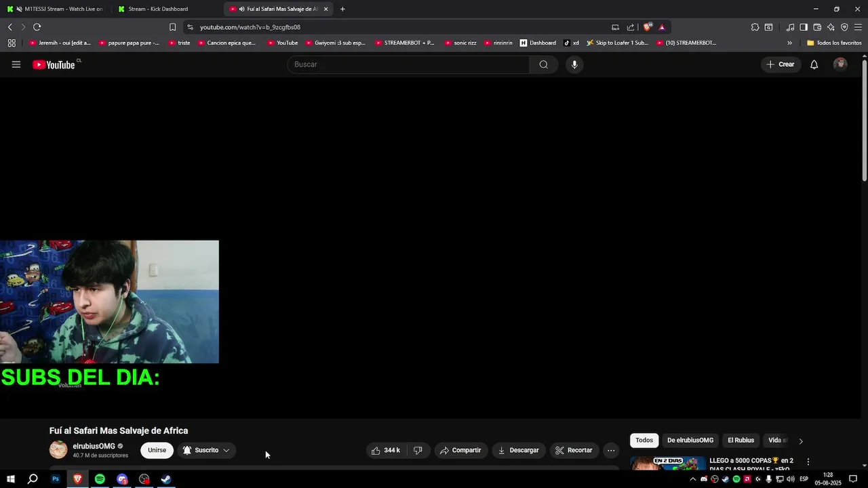Click the Recortar clip button
Viewport: 868px width, 488px height.
click(574, 450)
